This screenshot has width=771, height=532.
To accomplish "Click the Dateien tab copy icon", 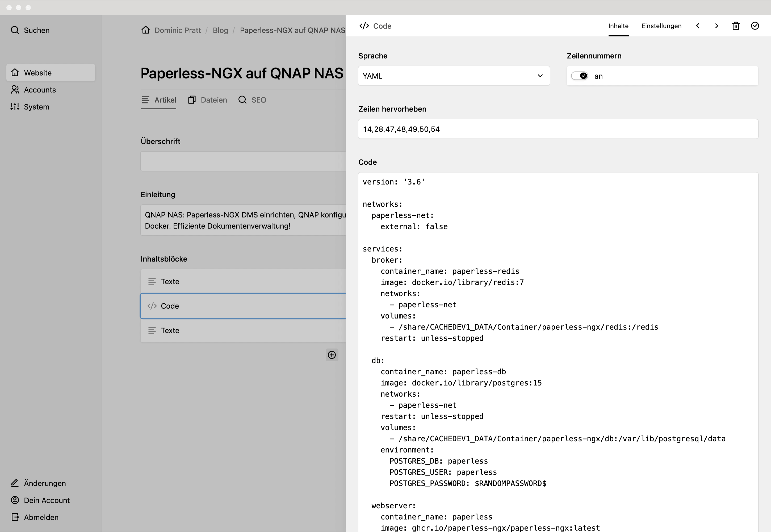I will pos(192,100).
